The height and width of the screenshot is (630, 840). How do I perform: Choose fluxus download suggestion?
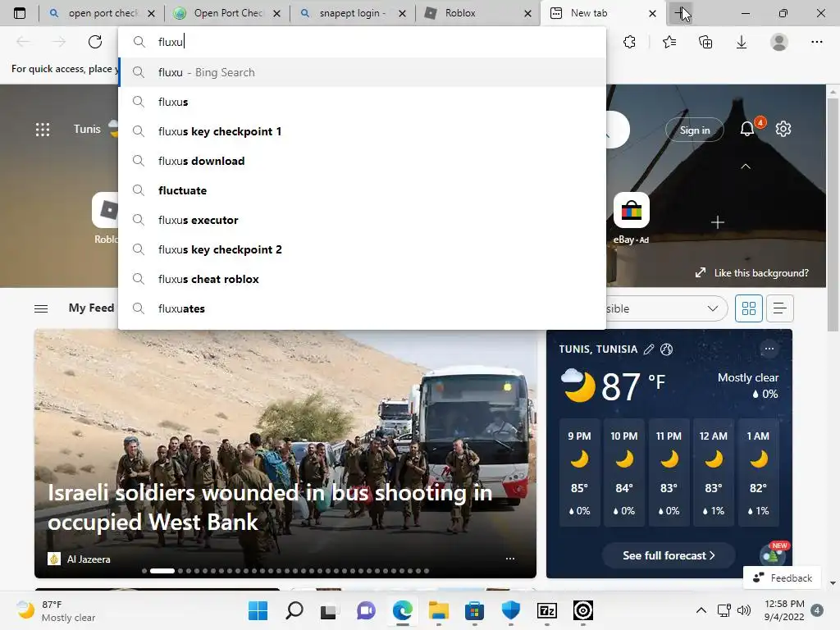click(362, 161)
